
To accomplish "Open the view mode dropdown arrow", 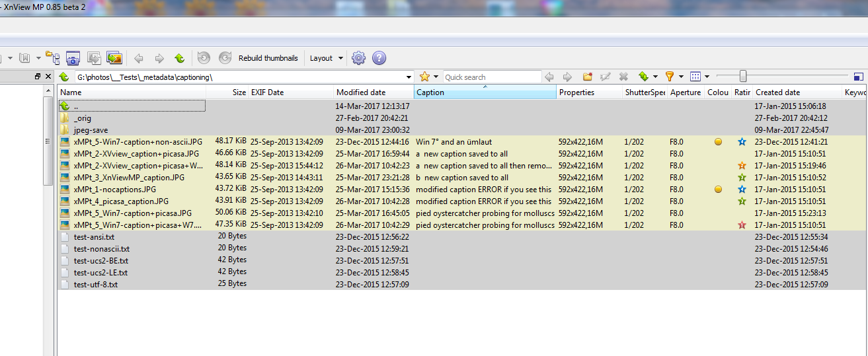I will pyautogui.click(x=707, y=77).
